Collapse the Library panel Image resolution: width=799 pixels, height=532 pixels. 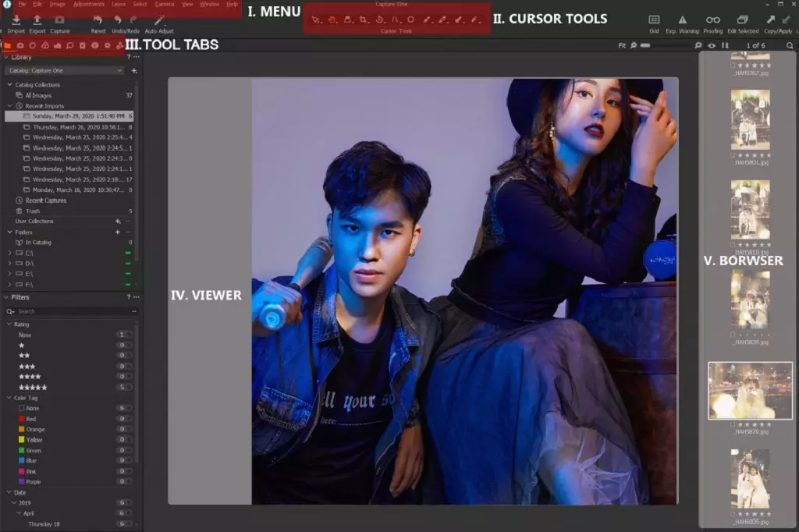coord(6,57)
